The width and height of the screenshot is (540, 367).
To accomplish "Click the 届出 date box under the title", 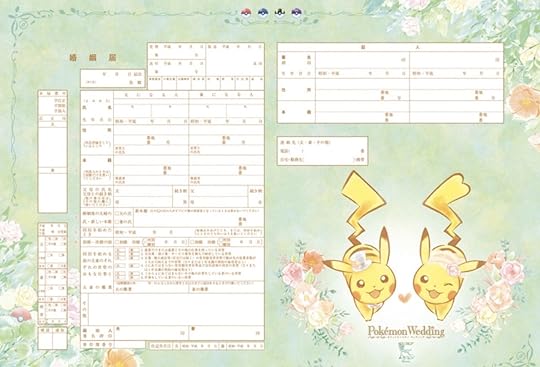I will tap(113, 78).
